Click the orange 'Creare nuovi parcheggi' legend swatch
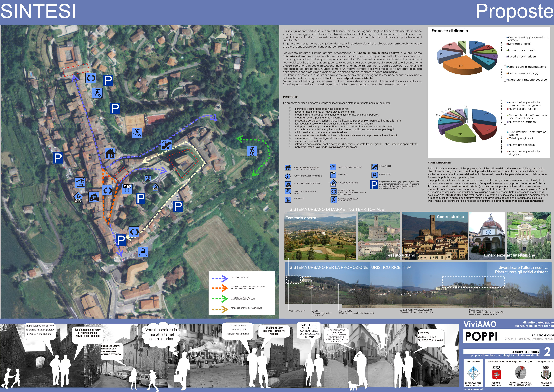The height and width of the screenshot is (392, 554). (507, 73)
